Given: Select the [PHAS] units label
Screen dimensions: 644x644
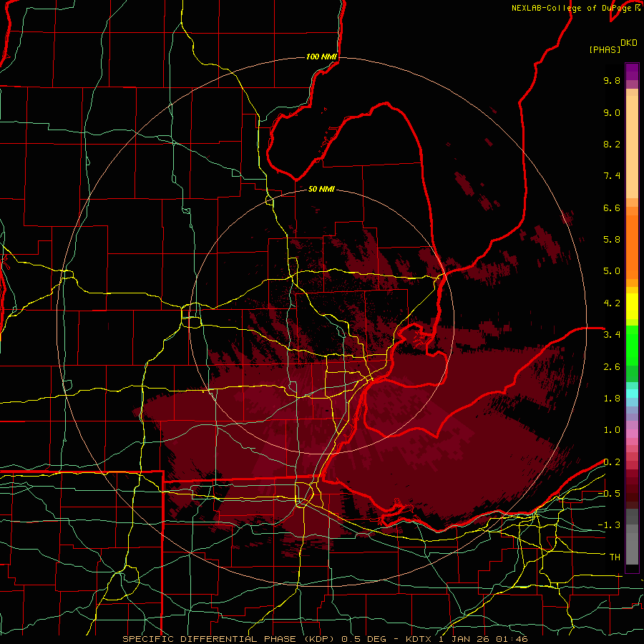Looking at the screenshot, I should [x=605, y=49].
